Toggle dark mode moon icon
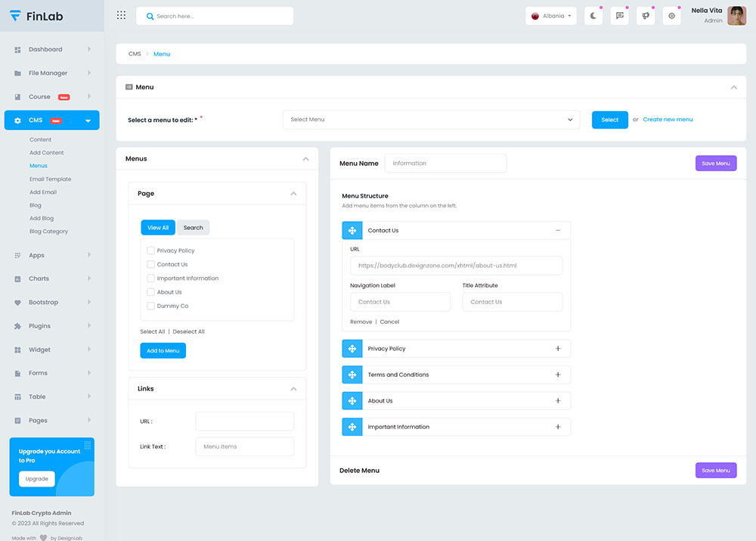Viewport: 756px width, 541px height. click(593, 16)
